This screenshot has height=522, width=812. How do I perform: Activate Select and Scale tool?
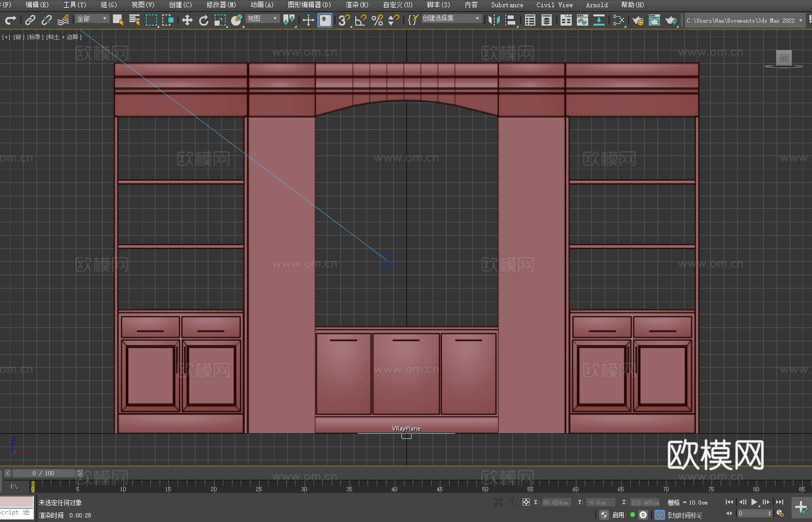click(220, 20)
